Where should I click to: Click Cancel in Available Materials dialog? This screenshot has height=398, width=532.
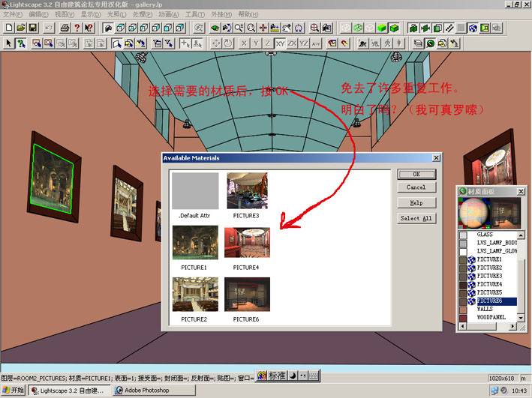416,187
